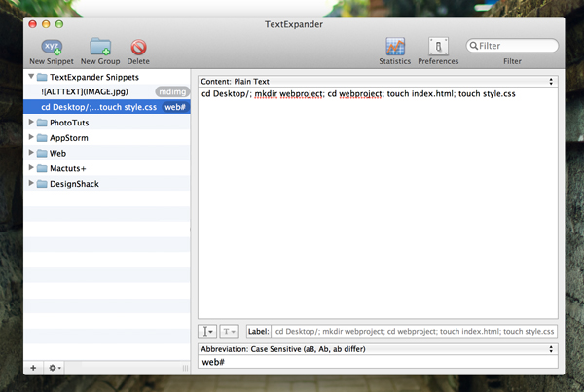584x392 pixels.
Task: Minimize the TextExpander window
Action: pyautogui.click(x=46, y=24)
